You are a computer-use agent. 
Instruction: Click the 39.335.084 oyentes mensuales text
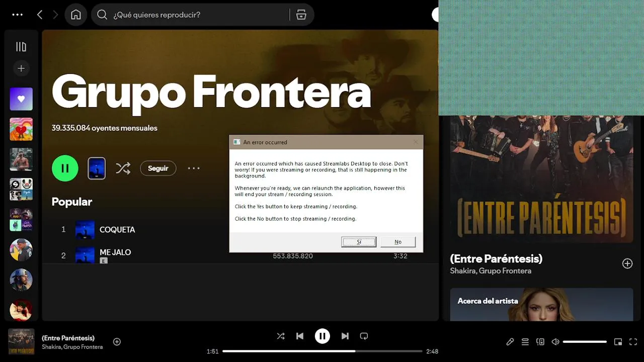pyautogui.click(x=105, y=128)
